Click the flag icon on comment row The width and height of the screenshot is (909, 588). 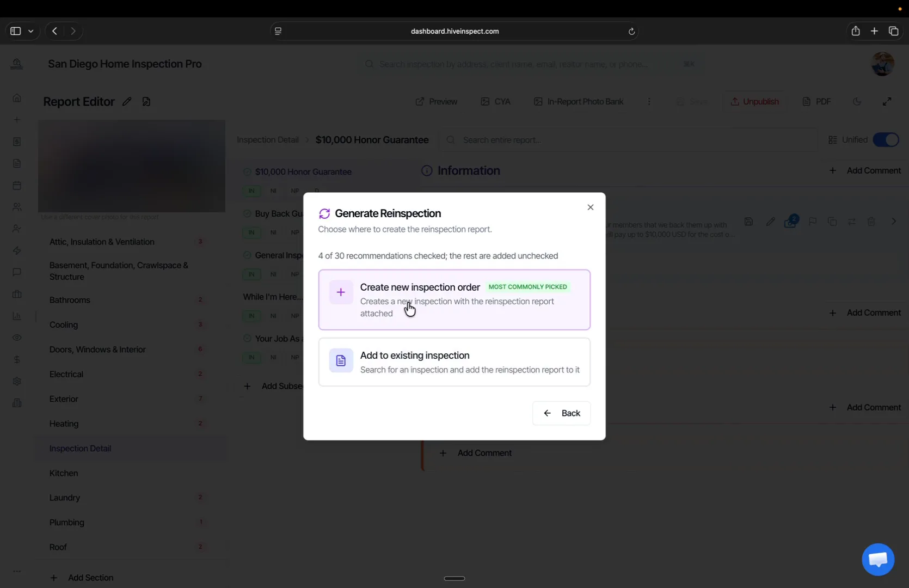(813, 222)
